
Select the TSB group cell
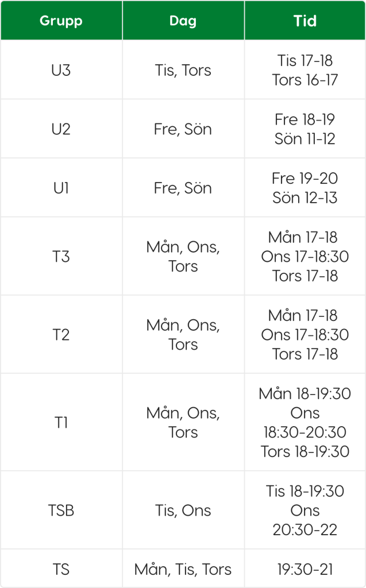pyautogui.click(x=61, y=510)
